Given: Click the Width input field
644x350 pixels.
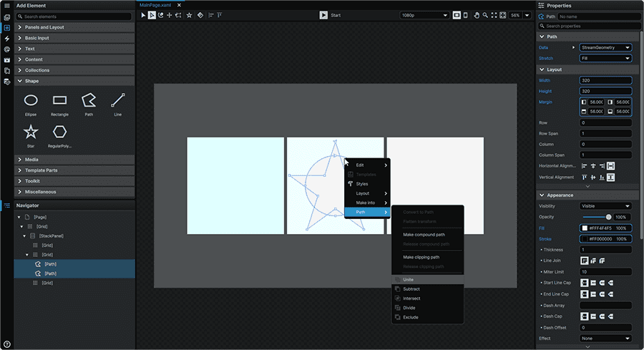Looking at the screenshot, I should (605, 80).
